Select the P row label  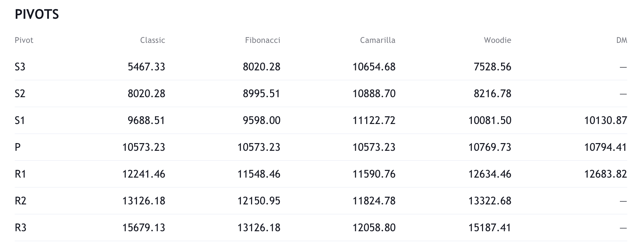tap(18, 147)
